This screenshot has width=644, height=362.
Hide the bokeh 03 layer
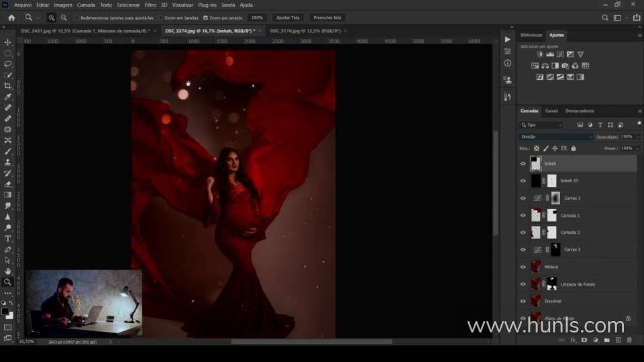tap(523, 180)
